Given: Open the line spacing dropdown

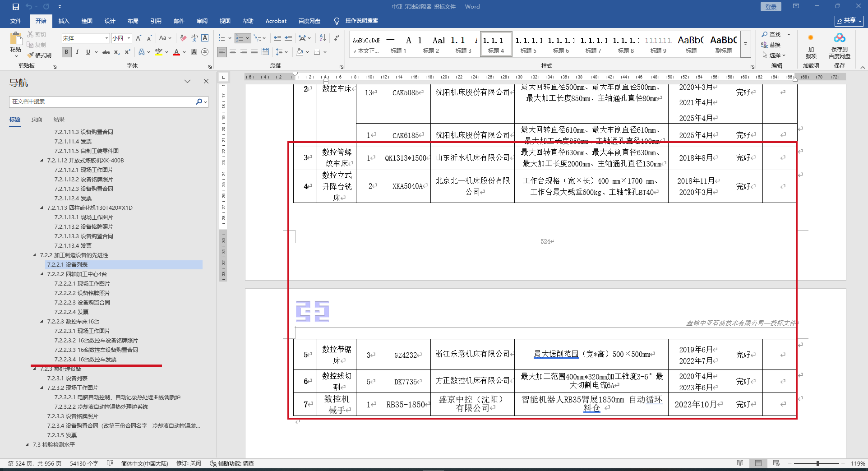Looking at the screenshot, I should point(282,52).
